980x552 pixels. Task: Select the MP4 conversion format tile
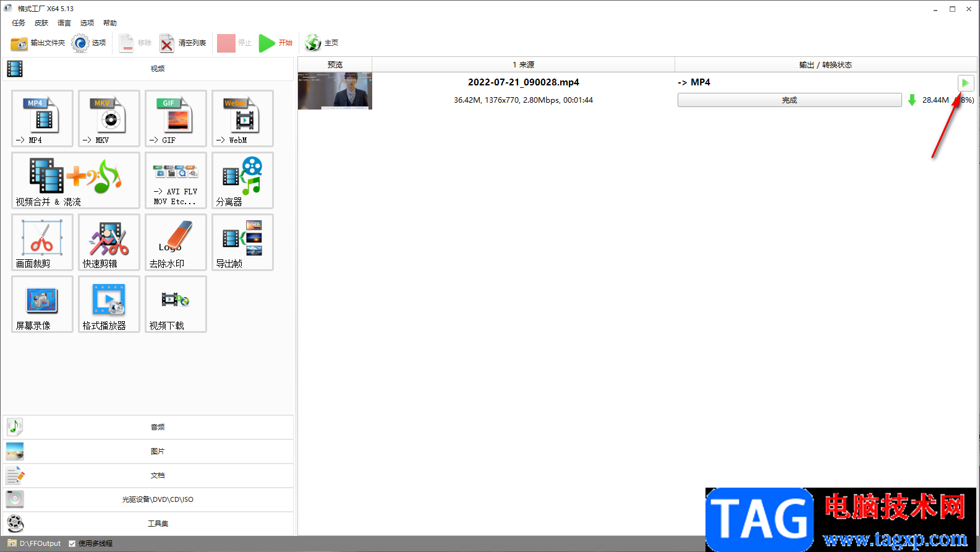click(42, 118)
